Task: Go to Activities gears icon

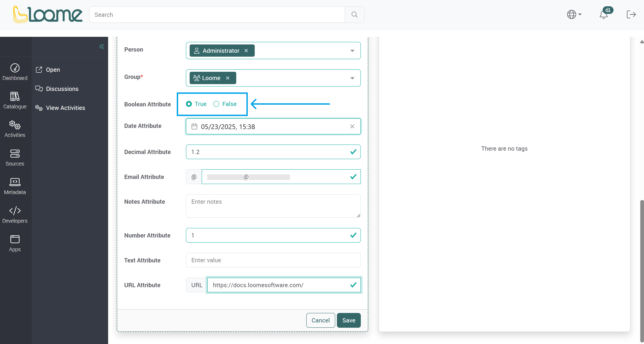Action: click(x=15, y=125)
